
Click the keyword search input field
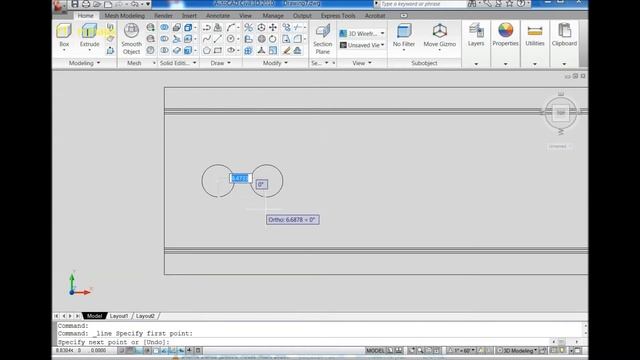tap(422, 4)
